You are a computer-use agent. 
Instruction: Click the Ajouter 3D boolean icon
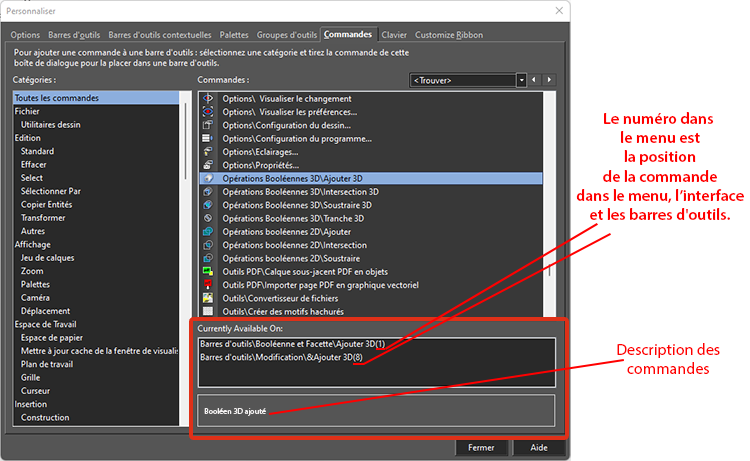(208, 178)
